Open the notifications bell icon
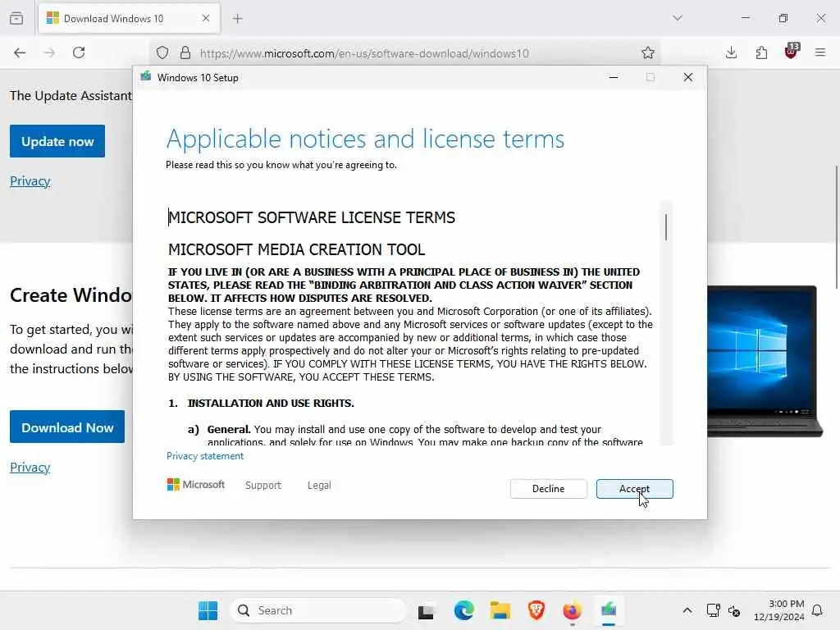This screenshot has width=840, height=630. click(817, 610)
